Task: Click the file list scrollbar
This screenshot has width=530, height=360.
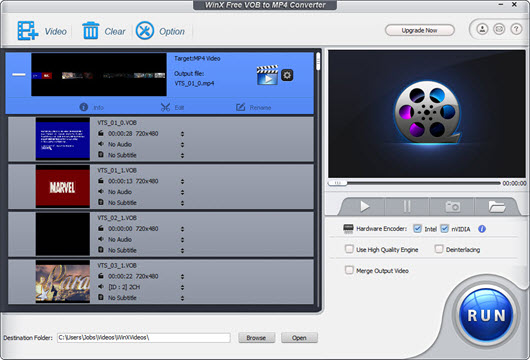Action: [318, 63]
